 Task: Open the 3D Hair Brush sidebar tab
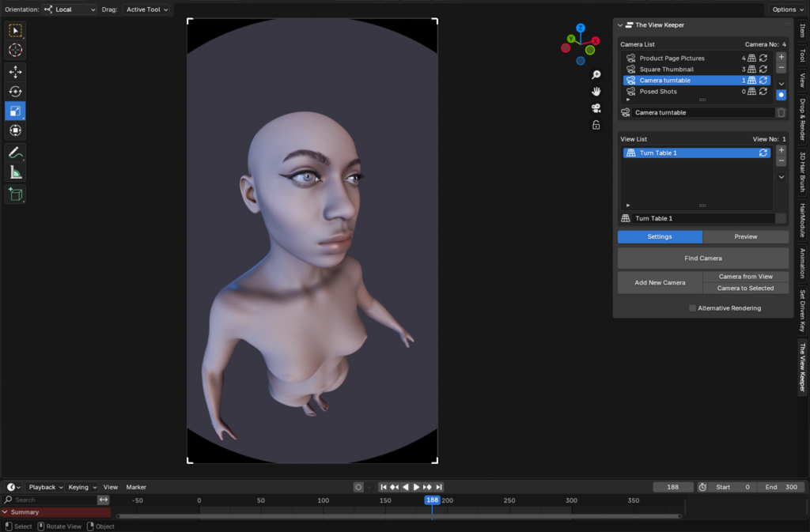click(x=802, y=172)
